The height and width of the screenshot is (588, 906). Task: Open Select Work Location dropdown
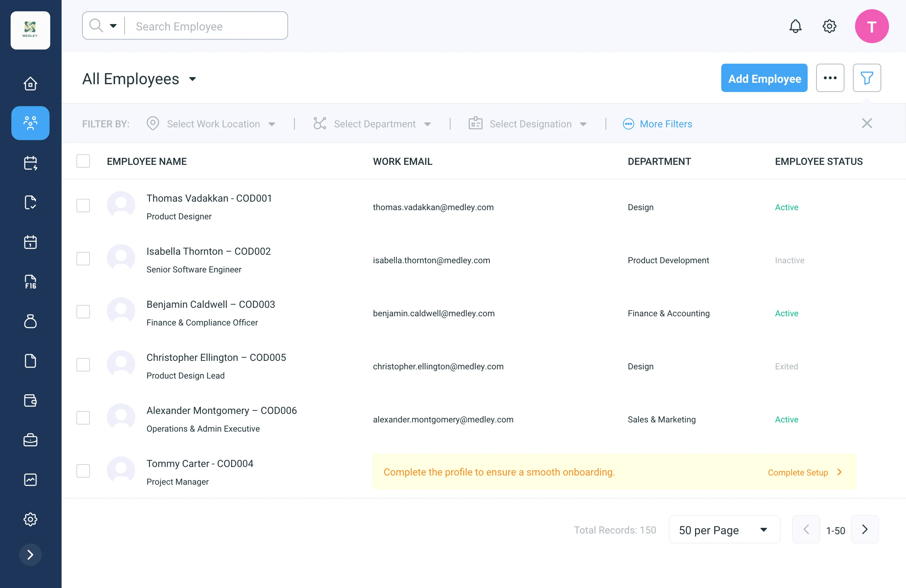coord(211,124)
